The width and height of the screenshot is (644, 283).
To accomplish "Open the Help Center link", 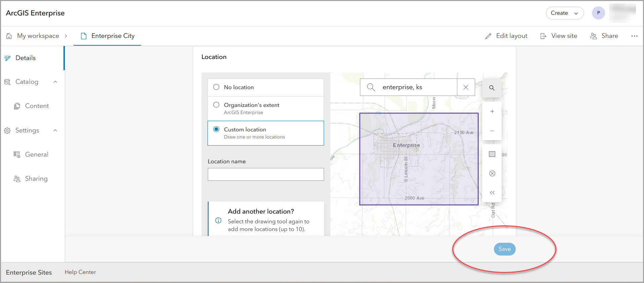I will click(80, 272).
